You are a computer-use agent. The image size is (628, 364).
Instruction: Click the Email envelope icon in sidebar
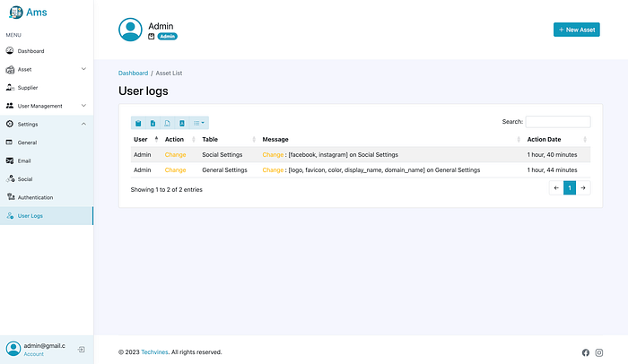[10, 160]
